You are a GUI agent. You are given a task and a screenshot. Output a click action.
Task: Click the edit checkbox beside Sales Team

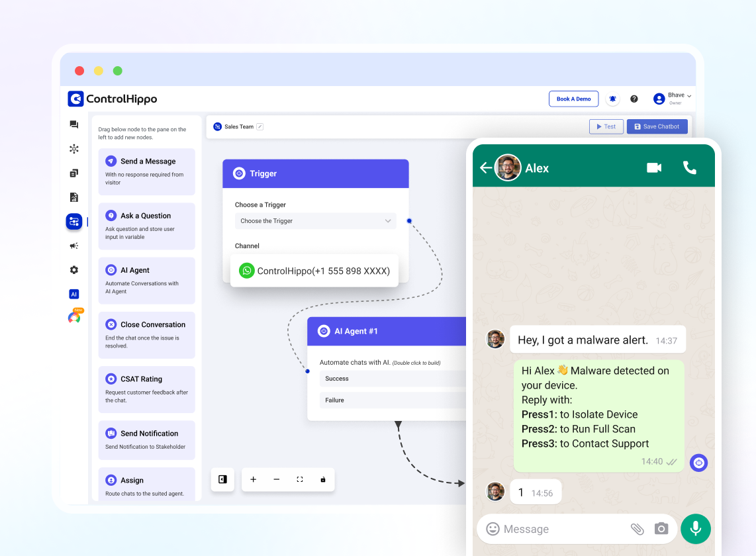[x=259, y=126]
